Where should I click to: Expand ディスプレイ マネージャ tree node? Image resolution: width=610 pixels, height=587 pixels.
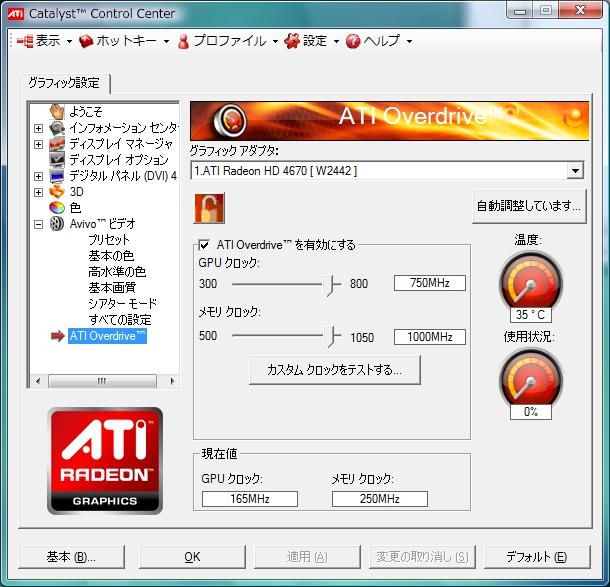coord(38,144)
